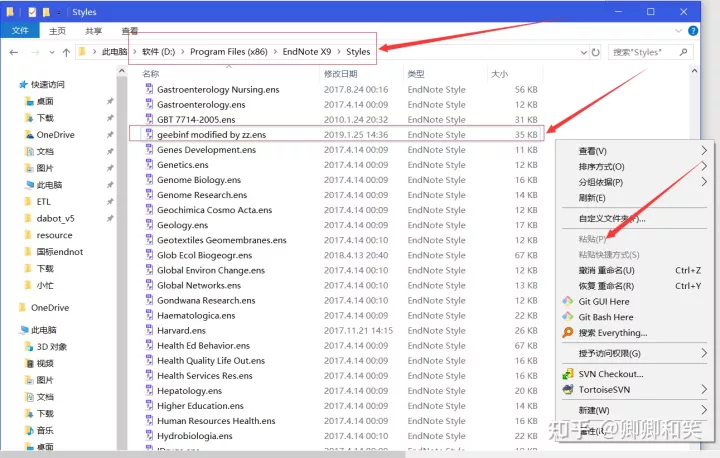Choose 排序方式(O) in the context menu

coord(602,167)
